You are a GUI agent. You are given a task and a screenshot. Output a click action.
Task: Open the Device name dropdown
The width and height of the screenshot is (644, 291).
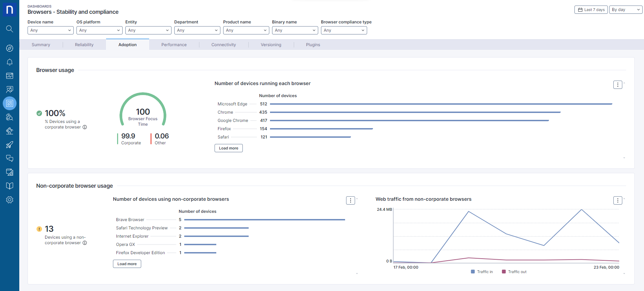tap(51, 30)
